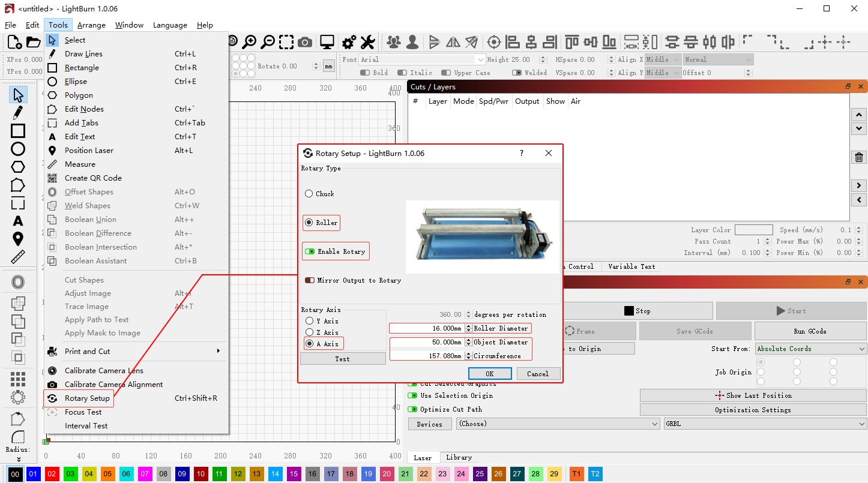Click the Circumference input field
Screen dimensions: 868x483
[427, 356]
